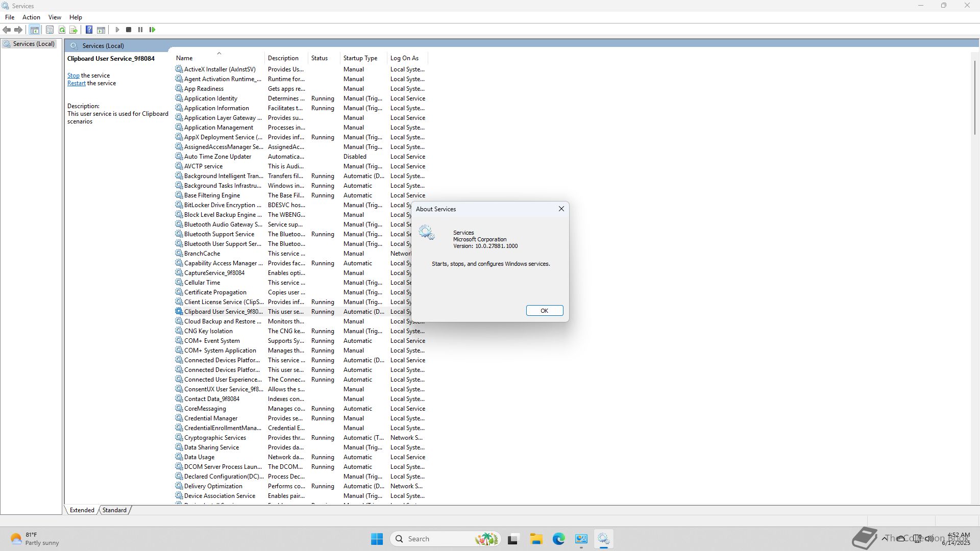Click the blue Help toolbar icon
This screenshot has height=551, width=980.
89,30
